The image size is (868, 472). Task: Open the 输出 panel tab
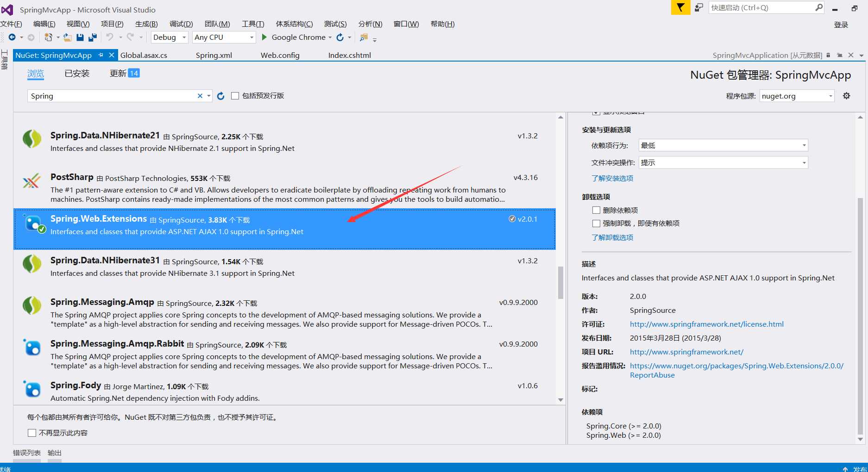55,453
